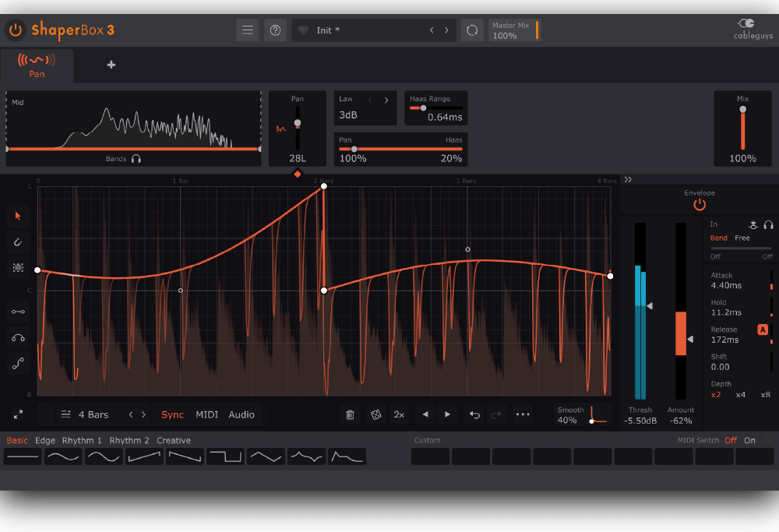779x532 pixels.
Task: Select the straight line tool
Action: click(19, 312)
